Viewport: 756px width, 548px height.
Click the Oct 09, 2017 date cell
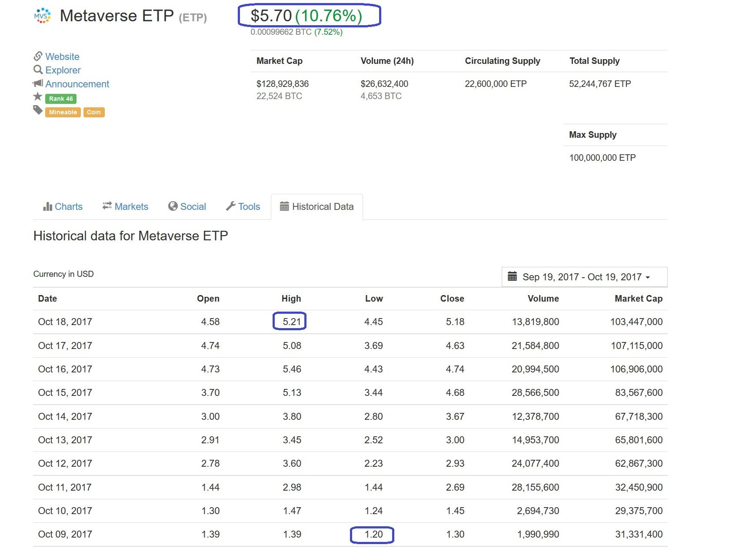click(x=65, y=535)
